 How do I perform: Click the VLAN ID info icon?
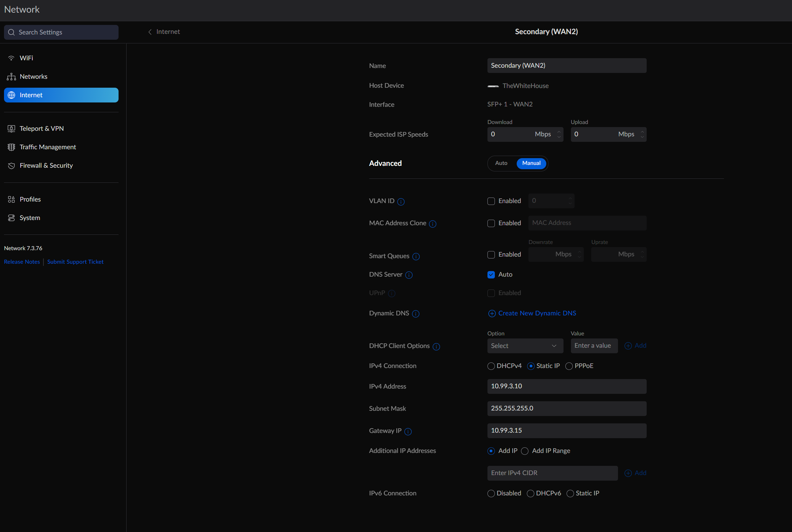pyautogui.click(x=401, y=202)
